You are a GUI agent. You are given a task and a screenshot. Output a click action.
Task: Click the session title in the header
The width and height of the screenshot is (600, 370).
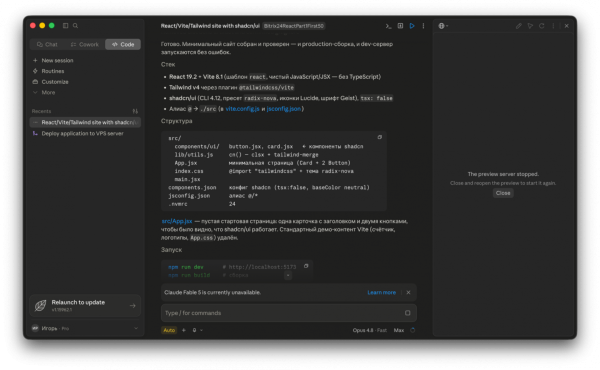tap(210, 26)
